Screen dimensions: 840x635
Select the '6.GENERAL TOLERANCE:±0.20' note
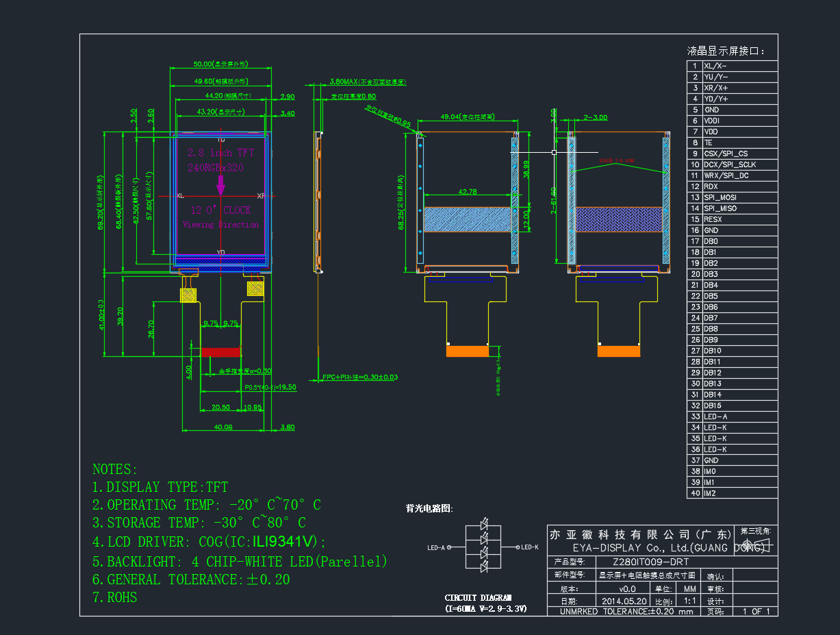(x=191, y=580)
